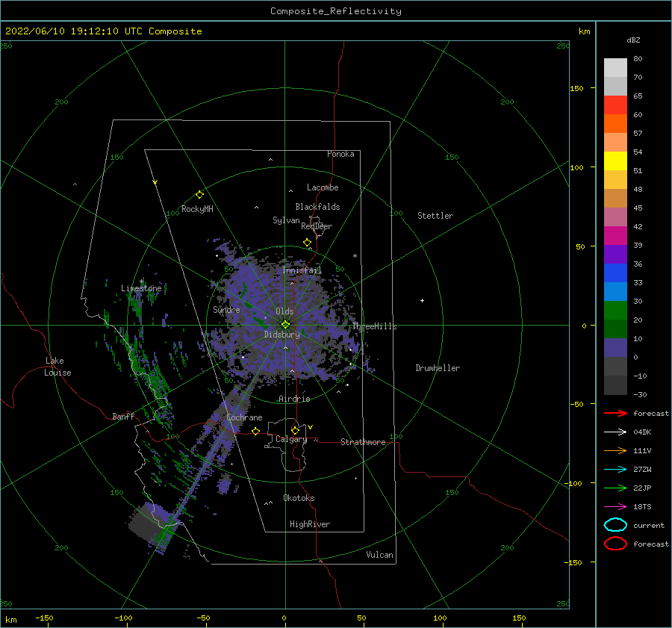Click the RedDeer city label
Viewport: 672px width, 628px height.
(317, 226)
